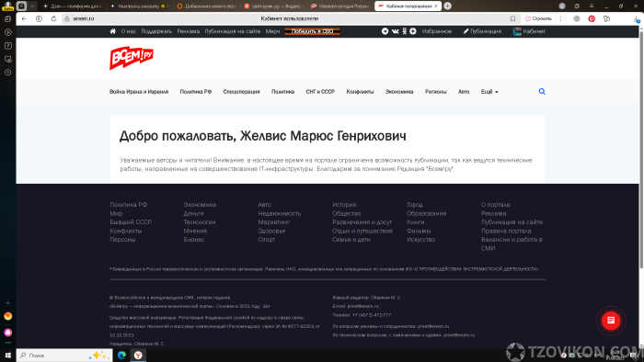
Task: Click the blue site search magnifier
Action: (542, 92)
